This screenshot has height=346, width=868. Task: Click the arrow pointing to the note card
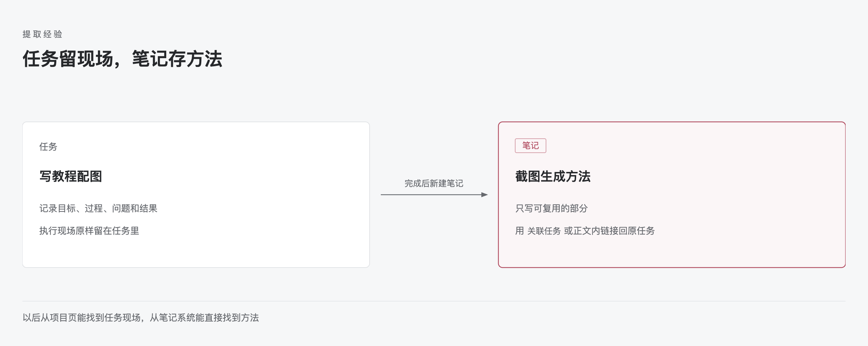[434, 195]
